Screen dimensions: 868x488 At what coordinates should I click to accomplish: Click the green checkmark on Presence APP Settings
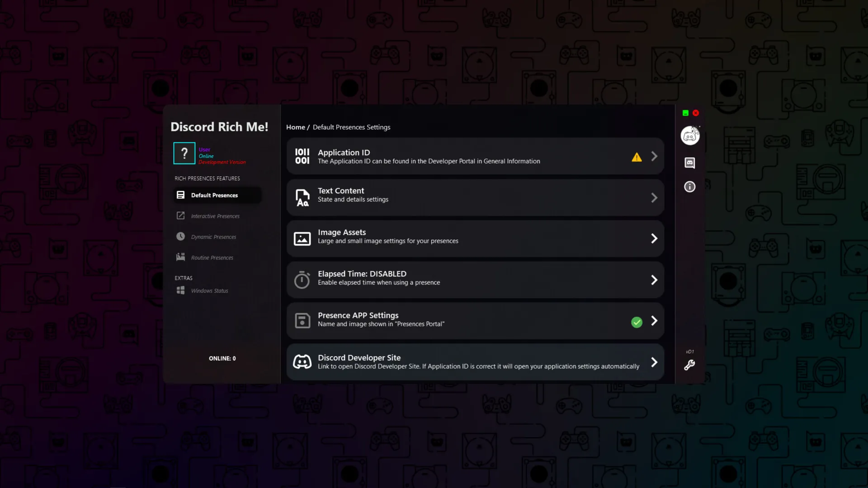(637, 322)
